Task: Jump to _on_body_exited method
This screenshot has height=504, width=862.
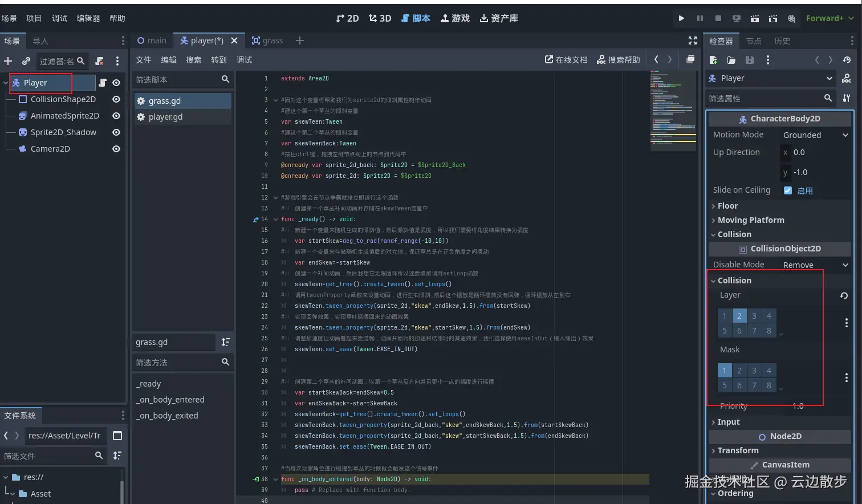Action: click(167, 416)
